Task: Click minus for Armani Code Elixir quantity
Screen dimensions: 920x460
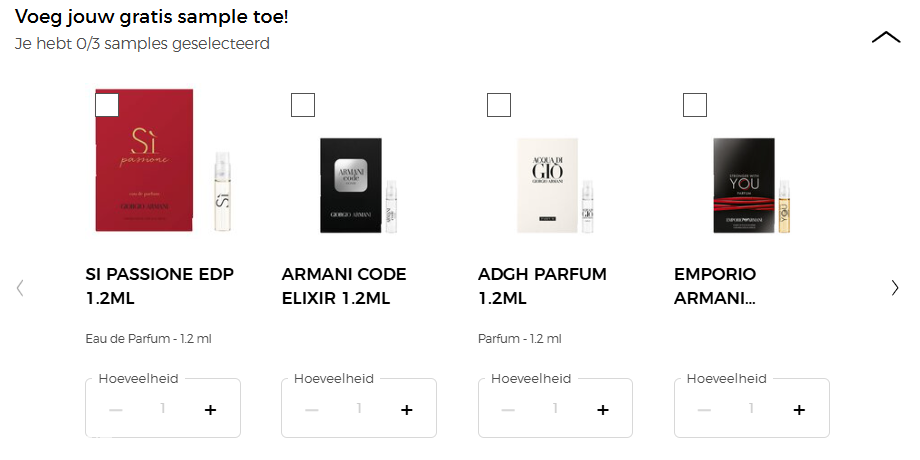Action: (312, 410)
